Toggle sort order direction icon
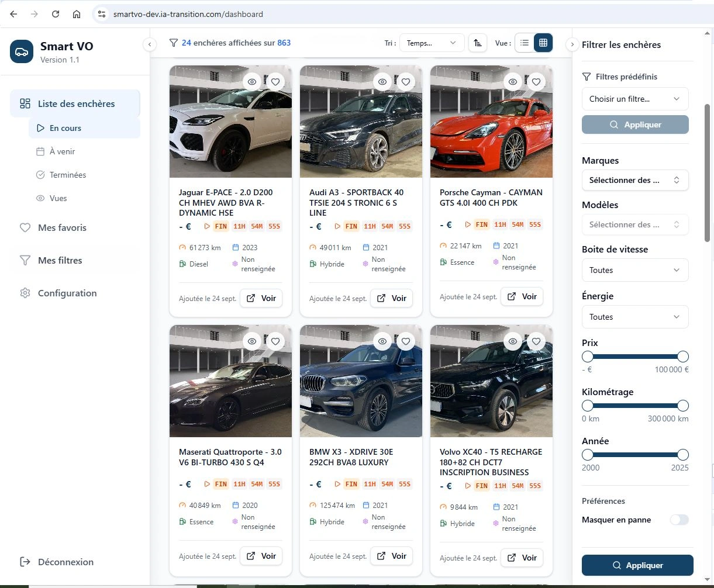 coord(478,43)
